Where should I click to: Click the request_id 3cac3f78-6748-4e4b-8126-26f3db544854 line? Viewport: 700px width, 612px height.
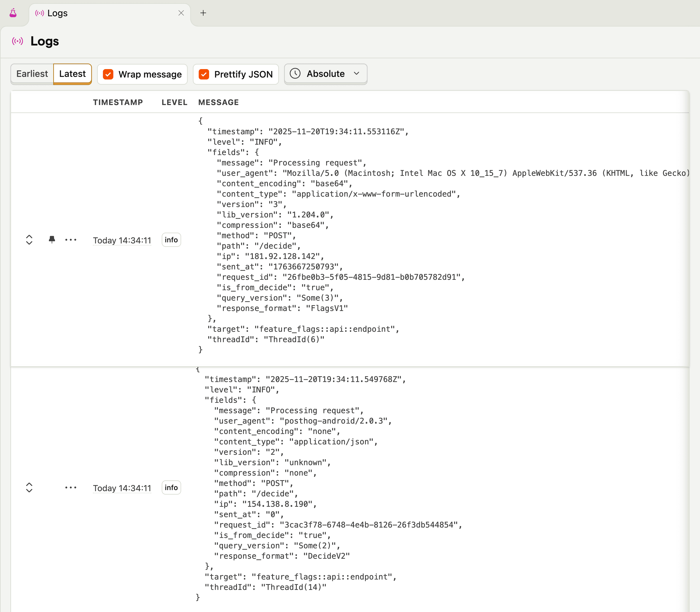(x=338, y=525)
